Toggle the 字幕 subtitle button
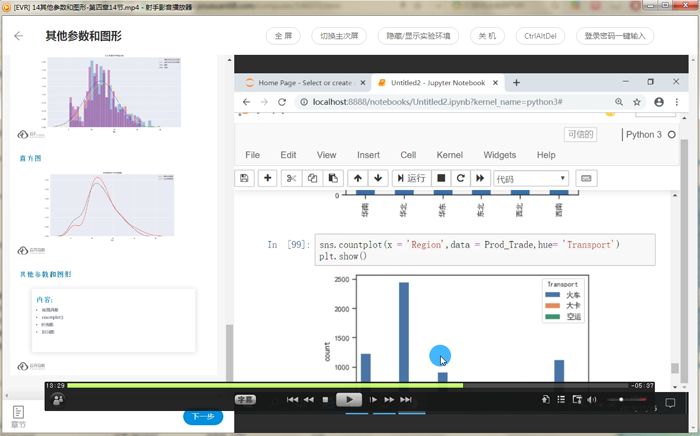700x436 pixels. (x=245, y=399)
